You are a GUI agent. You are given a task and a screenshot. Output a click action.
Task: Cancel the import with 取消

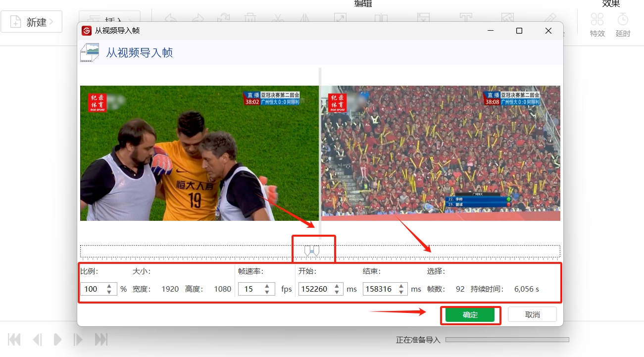(532, 315)
